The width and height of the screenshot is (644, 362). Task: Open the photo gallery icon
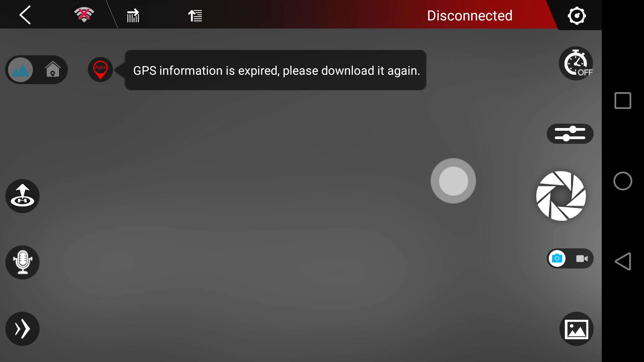click(x=576, y=329)
